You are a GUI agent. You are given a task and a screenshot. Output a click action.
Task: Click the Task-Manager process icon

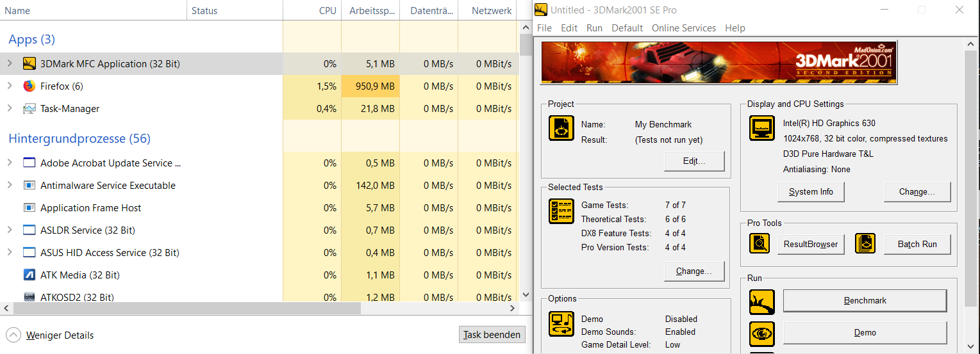click(29, 108)
